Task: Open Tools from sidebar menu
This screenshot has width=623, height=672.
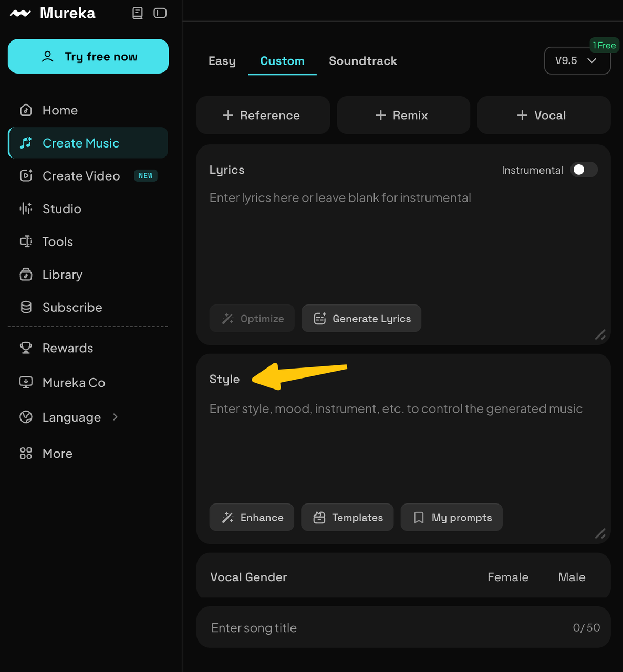Action: point(88,241)
